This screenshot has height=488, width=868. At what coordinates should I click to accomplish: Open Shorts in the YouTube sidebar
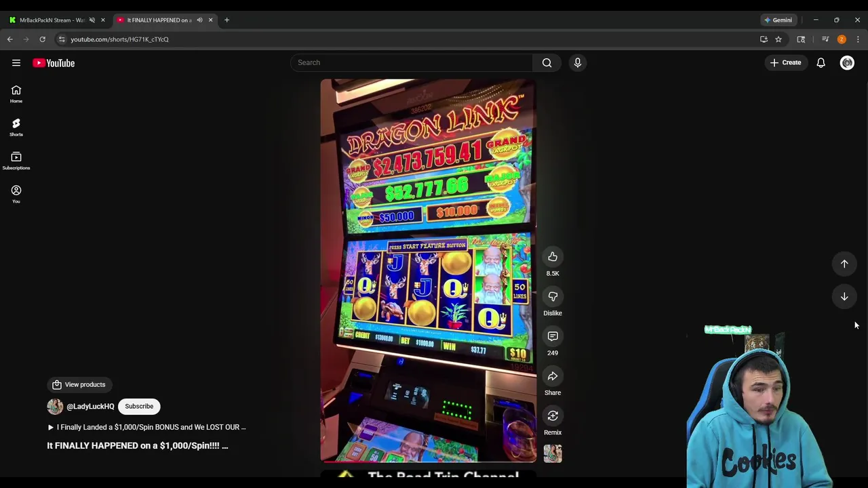pos(16,127)
